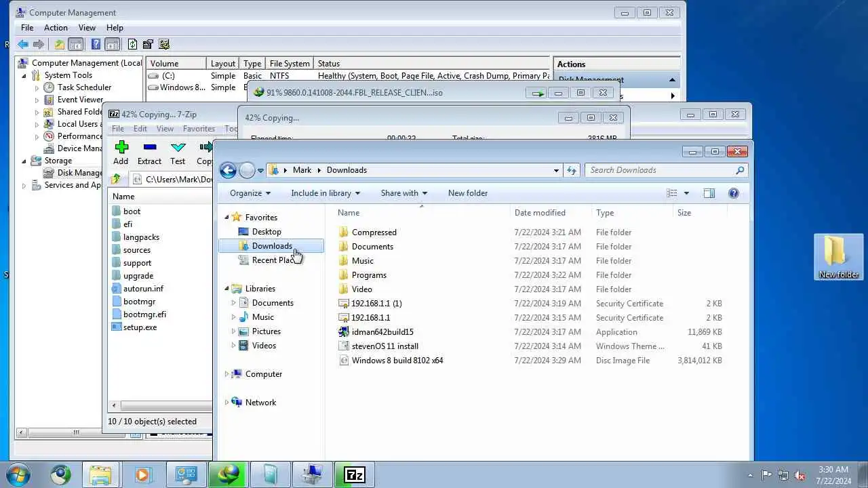Click Action Center flag in system tray

[766, 475]
